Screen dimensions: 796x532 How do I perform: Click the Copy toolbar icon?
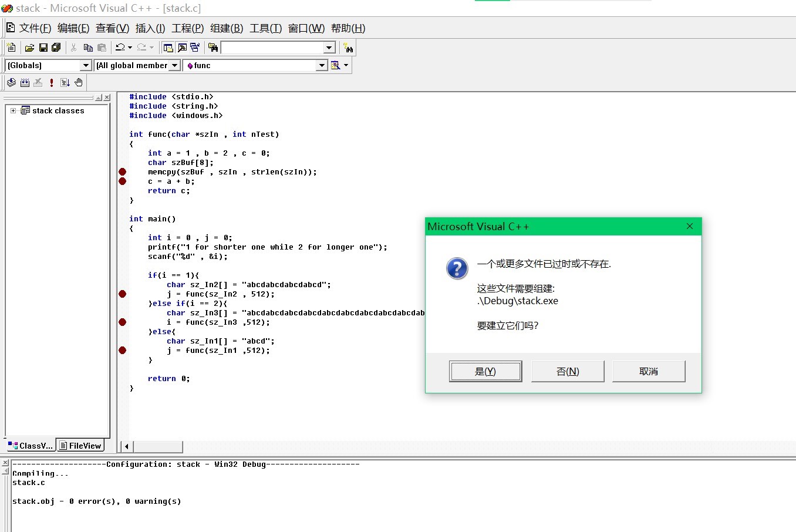[88, 48]
